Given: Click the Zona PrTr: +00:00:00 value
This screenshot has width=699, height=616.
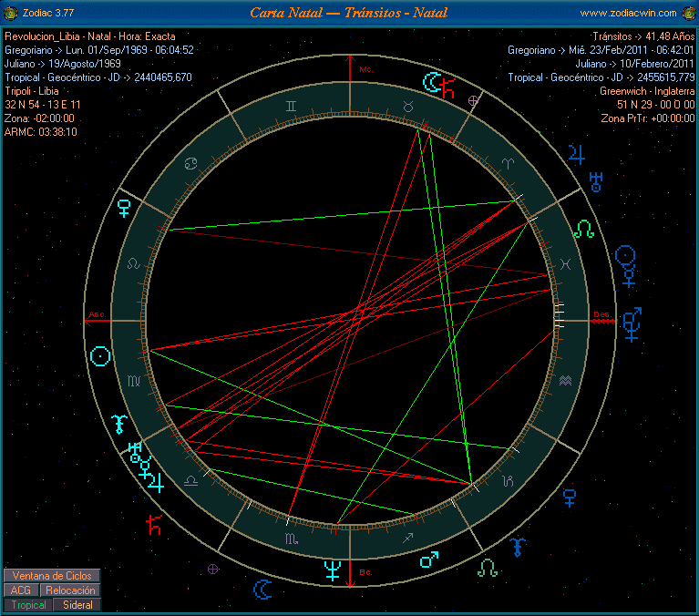Looking at the screenshot, I should pyautogui.click(x=647, y=118).
